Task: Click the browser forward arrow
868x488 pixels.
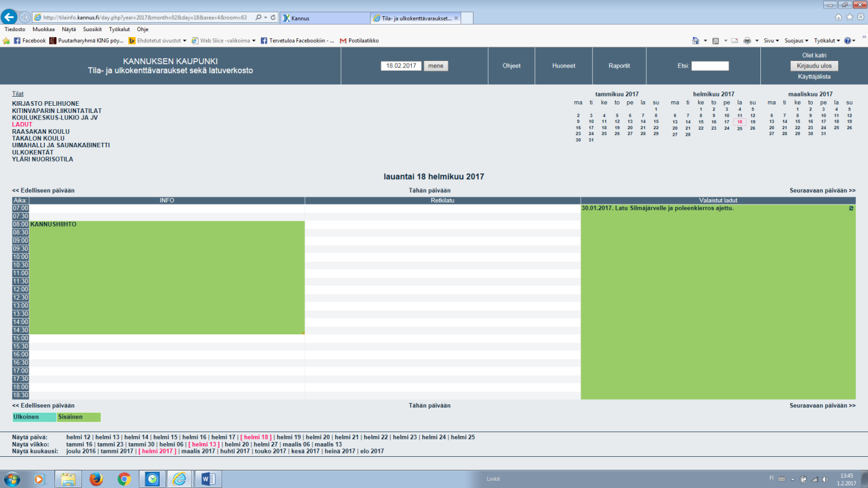Action: tap(25, 18)
